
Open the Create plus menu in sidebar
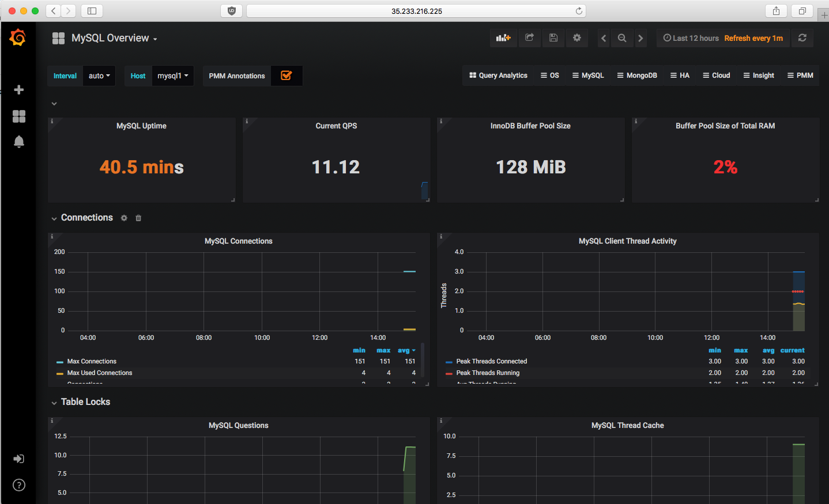[18, 90]
